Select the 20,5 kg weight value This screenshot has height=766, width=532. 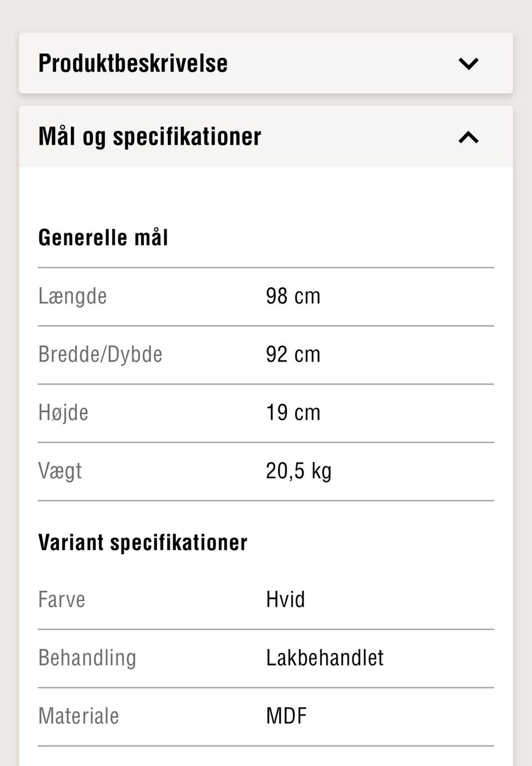[299, 471]
